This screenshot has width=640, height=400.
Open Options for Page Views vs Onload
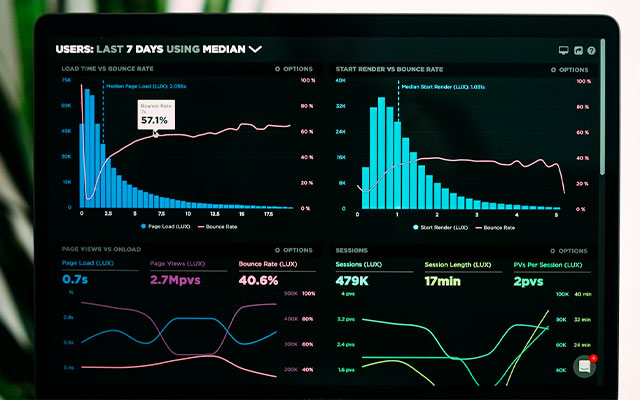tap(294, 250)
